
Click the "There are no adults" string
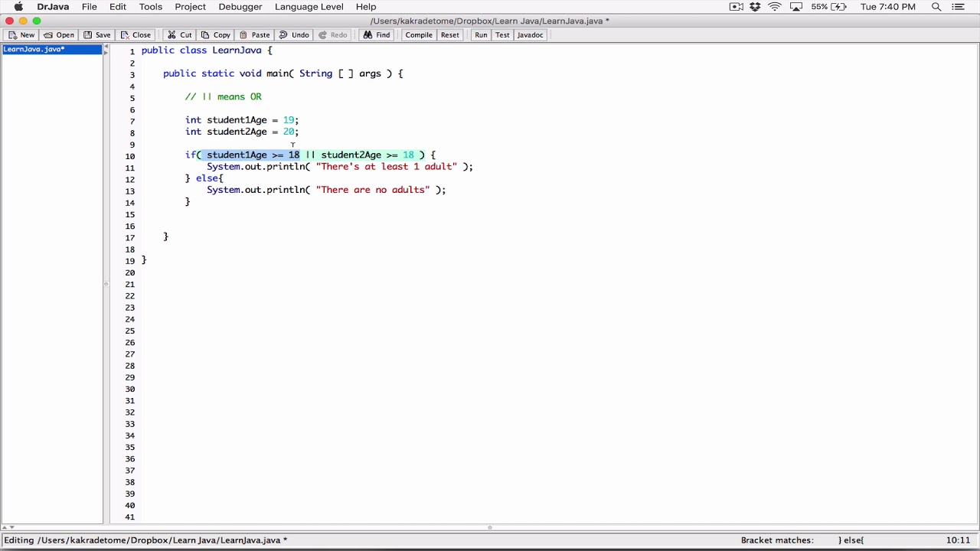tap(373, 190)
